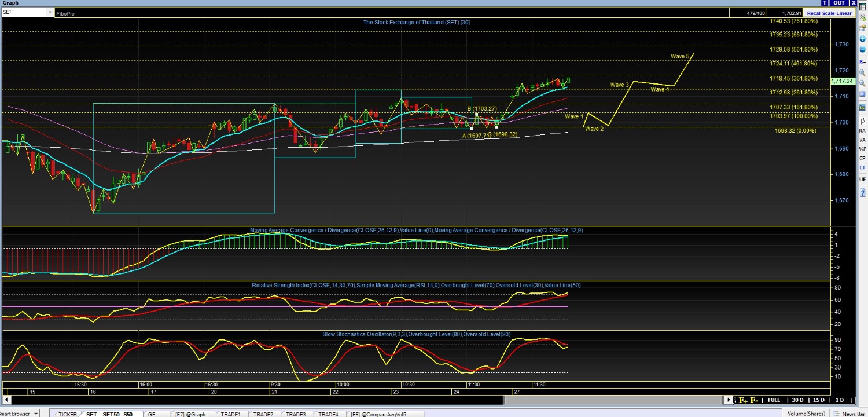Click the F- zoom button
Image resolution: width=868 pixels, height=417 pixels.
point(755,400)
